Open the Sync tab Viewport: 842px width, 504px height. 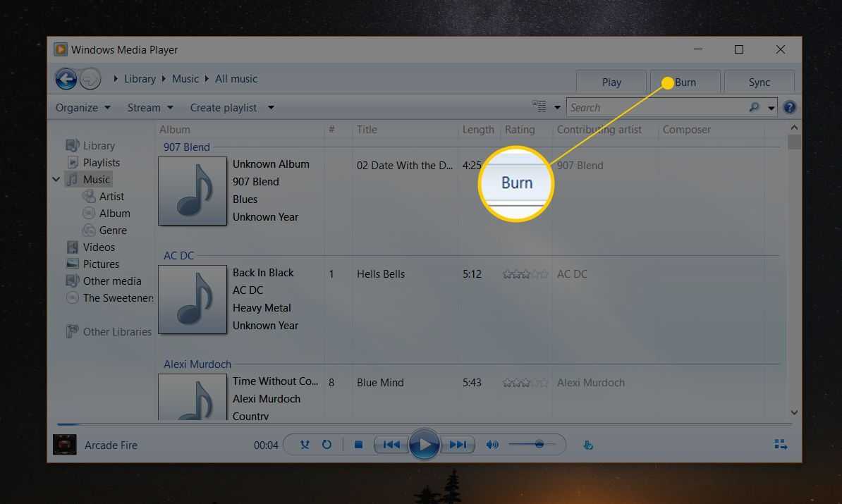(759, 82)
